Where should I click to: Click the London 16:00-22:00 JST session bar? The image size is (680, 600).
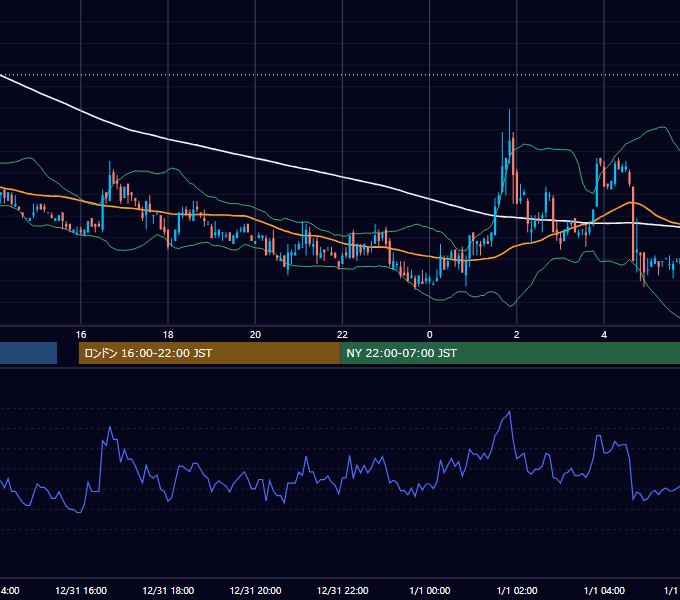[x=209, y=353]
